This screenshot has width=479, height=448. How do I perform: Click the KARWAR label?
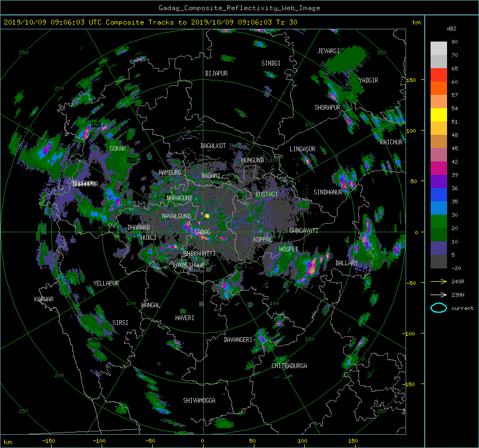44,299
